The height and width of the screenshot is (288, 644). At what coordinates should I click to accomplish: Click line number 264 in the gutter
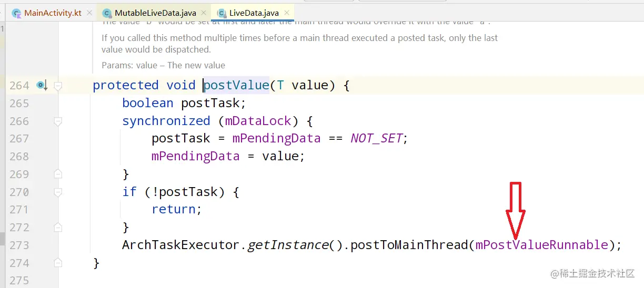(x=19, y=86)
